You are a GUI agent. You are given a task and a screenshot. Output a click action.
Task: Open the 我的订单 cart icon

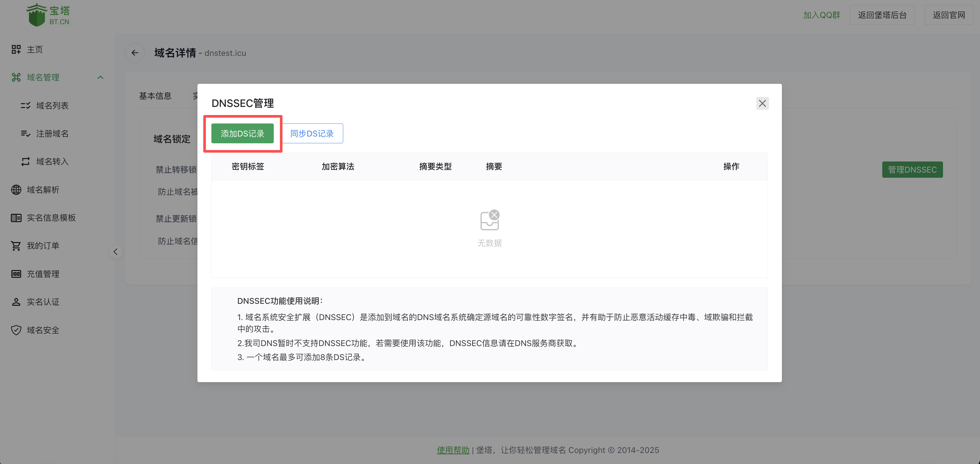[x=16, y=246]
